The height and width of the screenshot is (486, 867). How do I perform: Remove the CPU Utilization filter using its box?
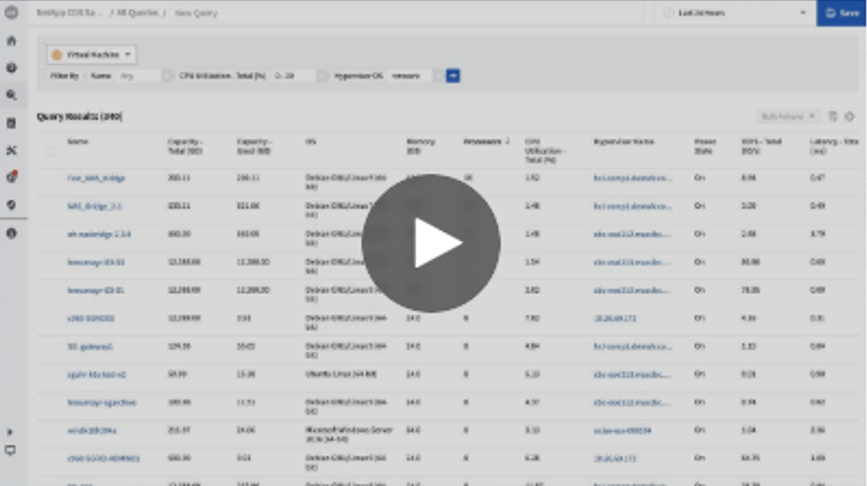click(x=322, y=76)
